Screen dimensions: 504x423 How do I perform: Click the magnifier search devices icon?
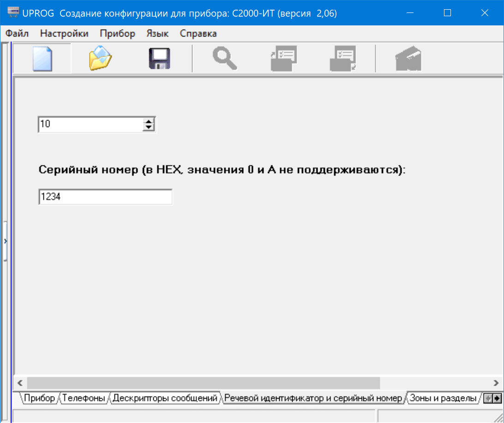(x=225, y=58)
